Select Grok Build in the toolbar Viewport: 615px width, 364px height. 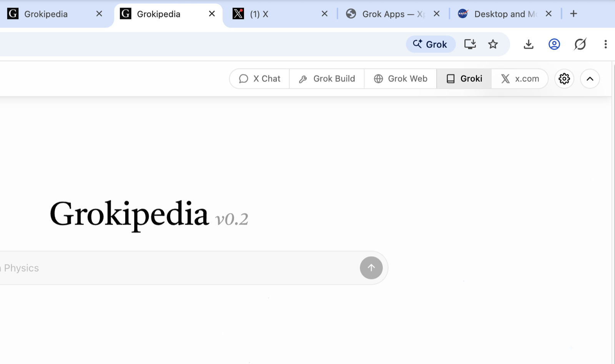point(327,79)
